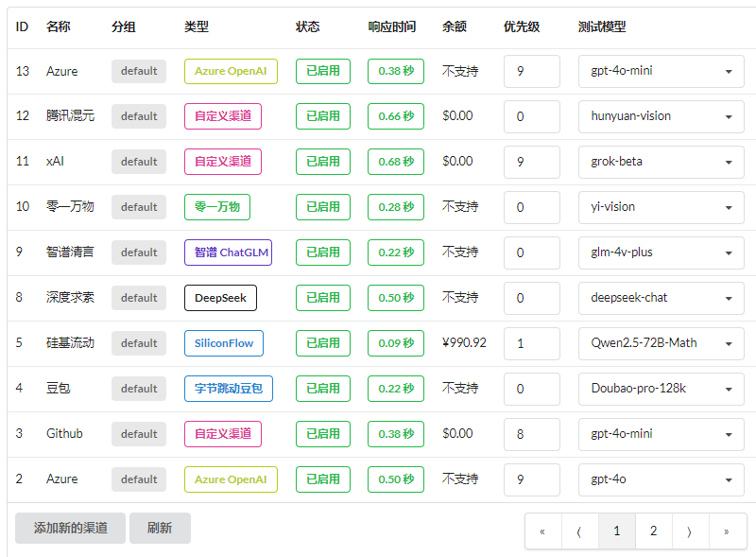Viewport: 756px width, 557px height.
Task: Go to the first page using the double-left arrow
Action: (542, 531)
